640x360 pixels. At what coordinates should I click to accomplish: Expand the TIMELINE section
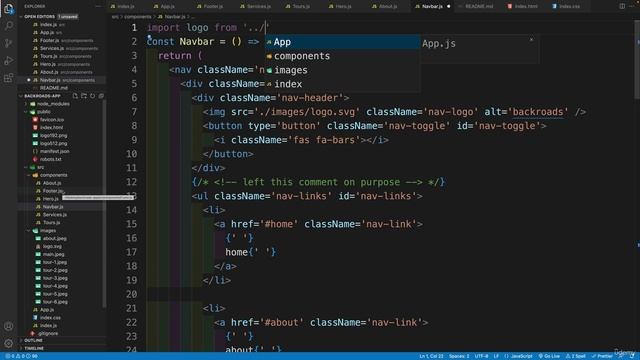click(34, 349)
